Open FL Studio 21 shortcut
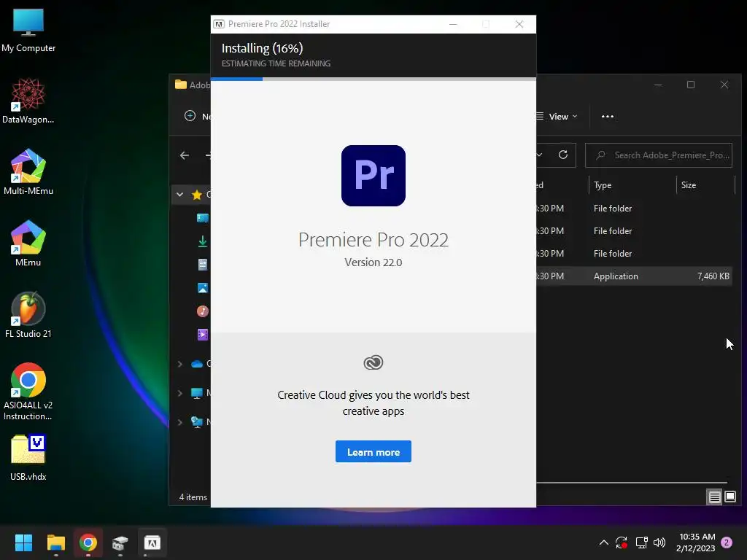The height and width of the screenshot is (560, 747). [28, 315]
